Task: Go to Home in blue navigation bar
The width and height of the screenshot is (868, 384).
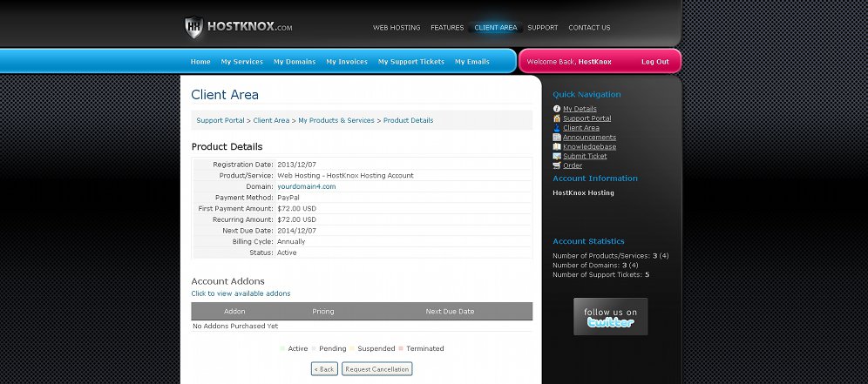Action: (x=200, y=62)
